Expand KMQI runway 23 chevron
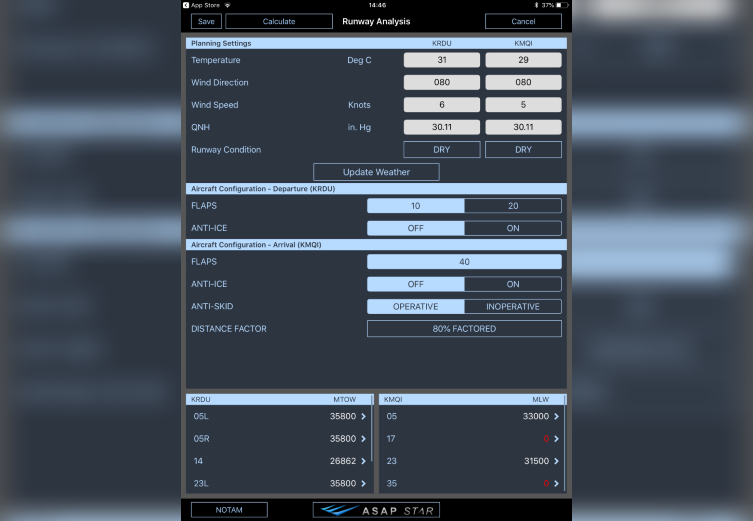 point(556,461)
